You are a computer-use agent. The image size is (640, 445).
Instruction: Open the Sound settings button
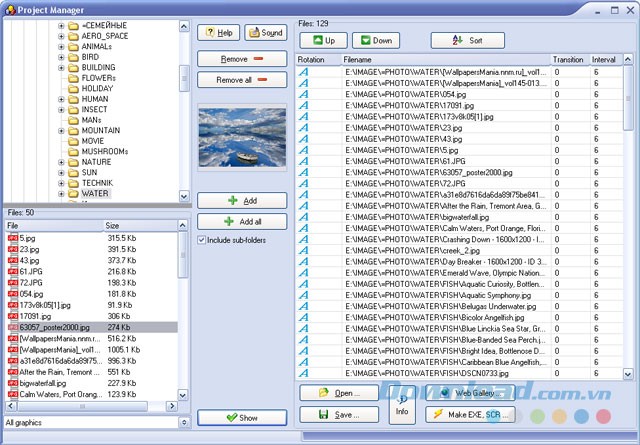click(263, 33)
